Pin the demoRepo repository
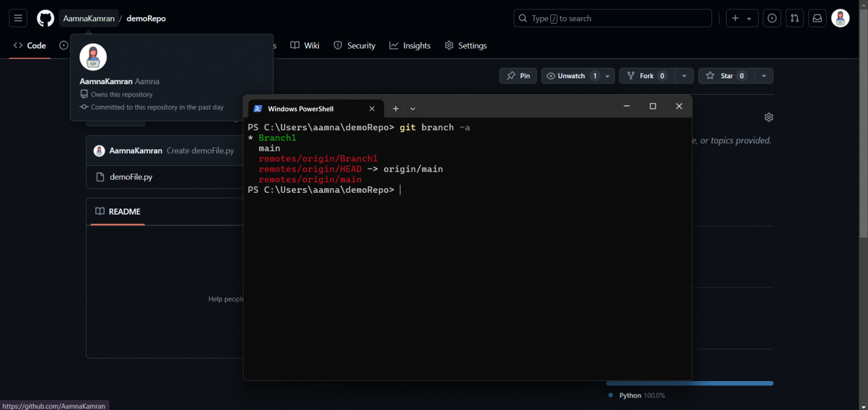 (x=518, y=76)
